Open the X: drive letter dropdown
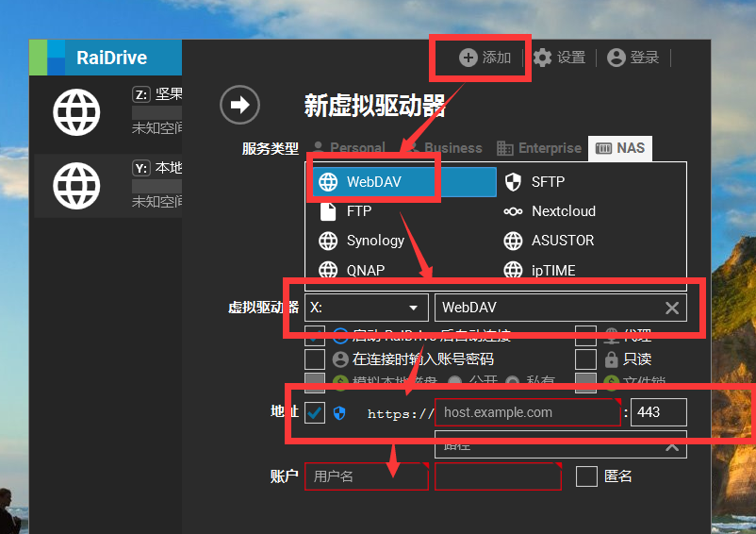The width and height of the screenshot is (756, 534). coord(367,308)
